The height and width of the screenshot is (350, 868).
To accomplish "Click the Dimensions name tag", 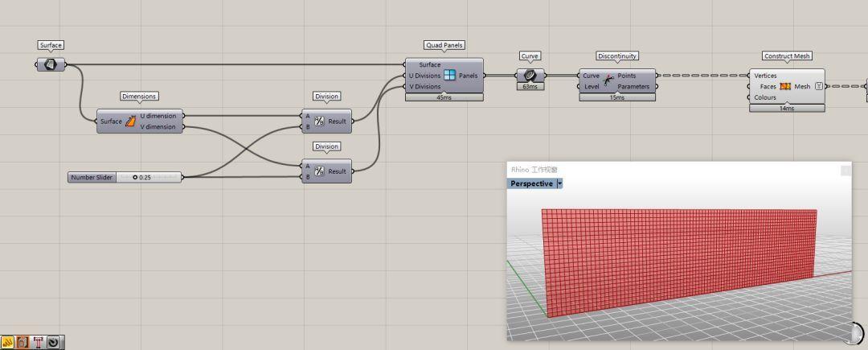I will 139,97.
